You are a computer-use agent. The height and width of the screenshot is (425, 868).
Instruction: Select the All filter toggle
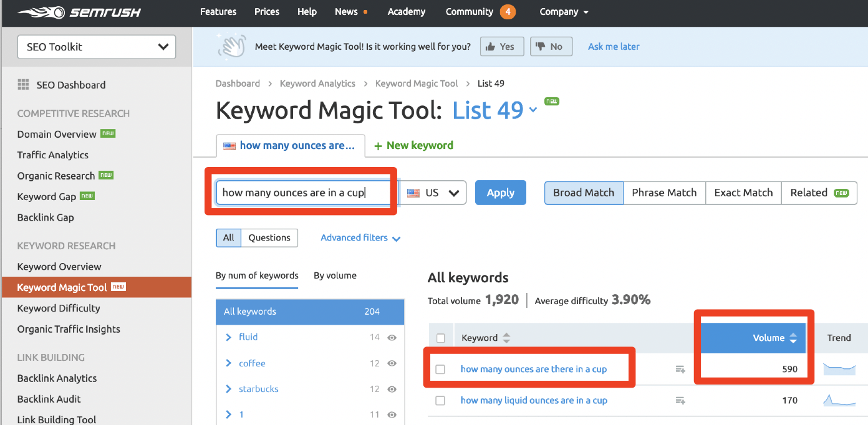tap(228, 237)
